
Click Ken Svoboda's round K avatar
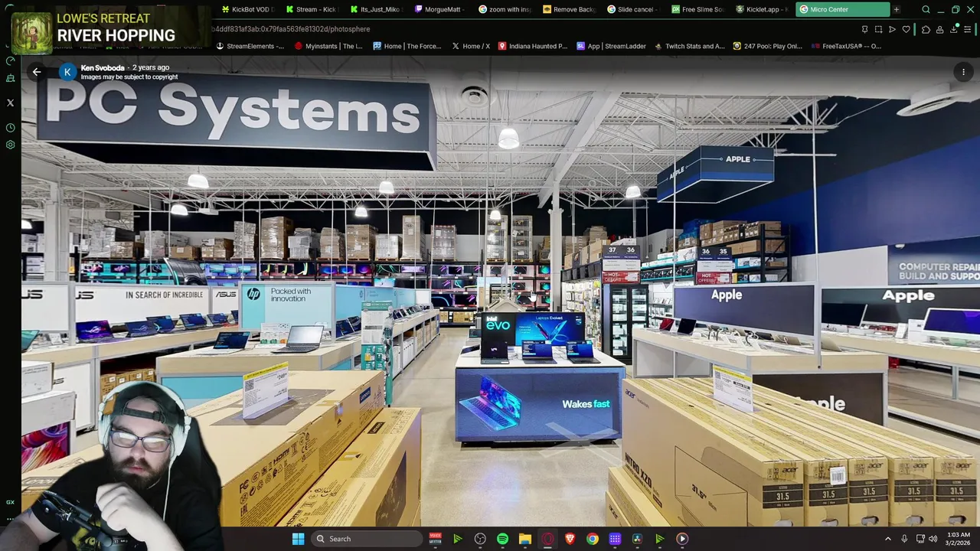67,72
